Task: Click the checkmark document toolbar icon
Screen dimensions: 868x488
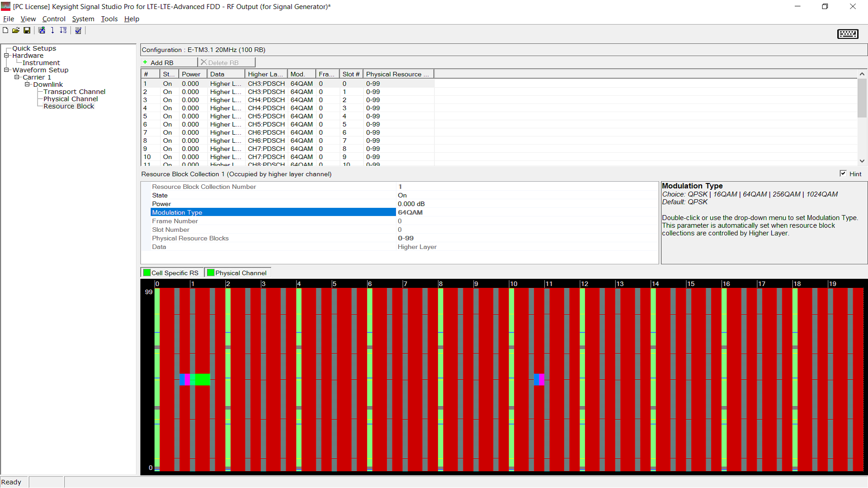Action: click(x=78, y=30)
